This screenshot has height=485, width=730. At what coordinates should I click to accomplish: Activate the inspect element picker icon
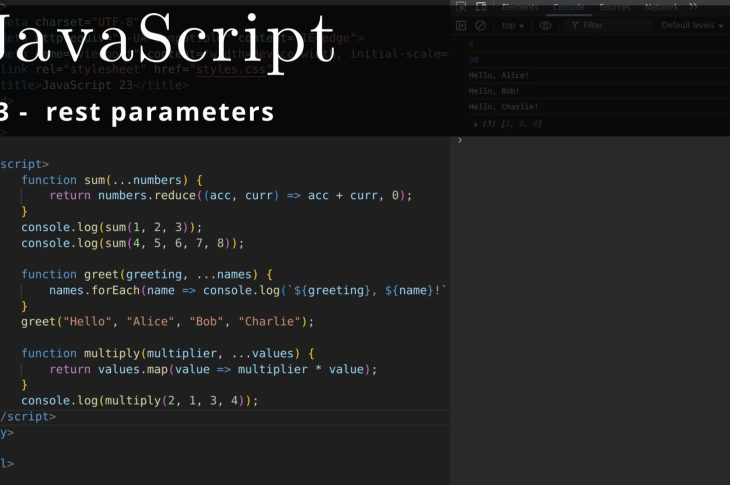461,7
